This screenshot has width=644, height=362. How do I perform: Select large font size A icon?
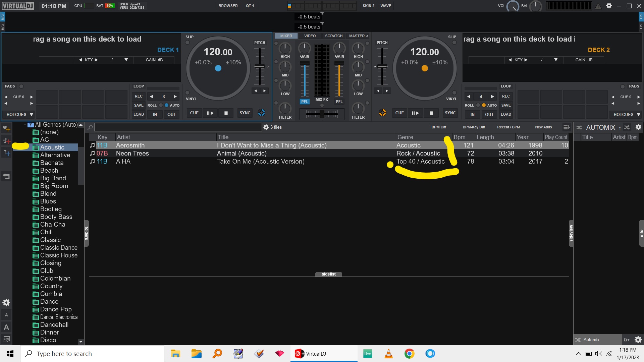pyautogui.click(x=6, y=327)
